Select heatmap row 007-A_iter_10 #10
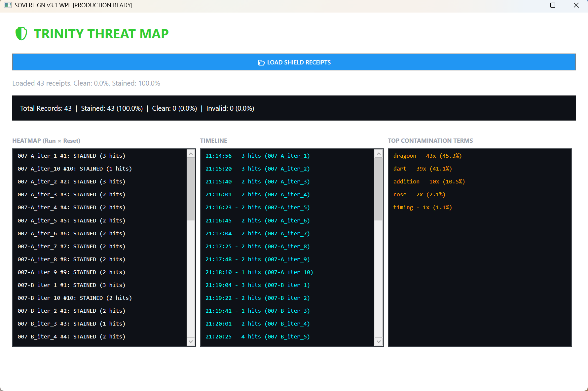The image size is (588, 391). 75,169
